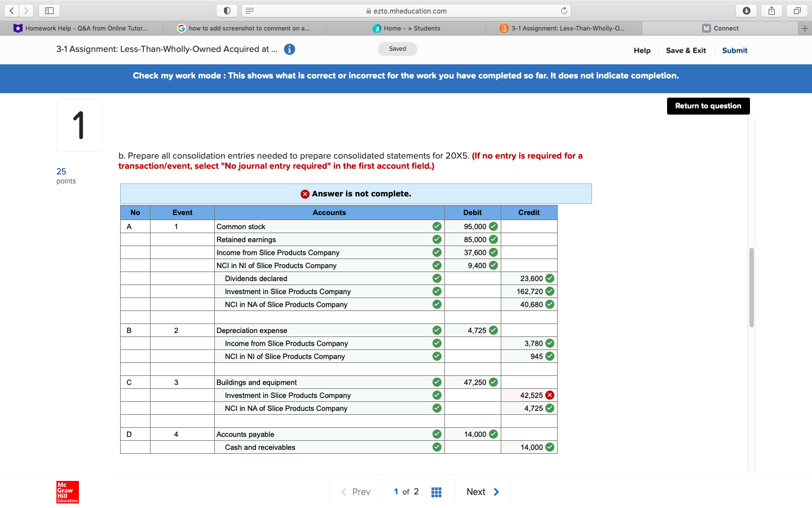The height and width of the screenshot is (508, 812).
Task: Go to Prev question
Action: tap(356, 492)
